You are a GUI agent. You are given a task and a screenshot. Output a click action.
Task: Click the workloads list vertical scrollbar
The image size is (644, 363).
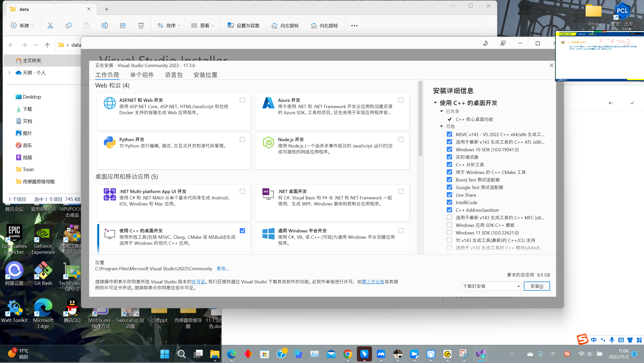420,118
